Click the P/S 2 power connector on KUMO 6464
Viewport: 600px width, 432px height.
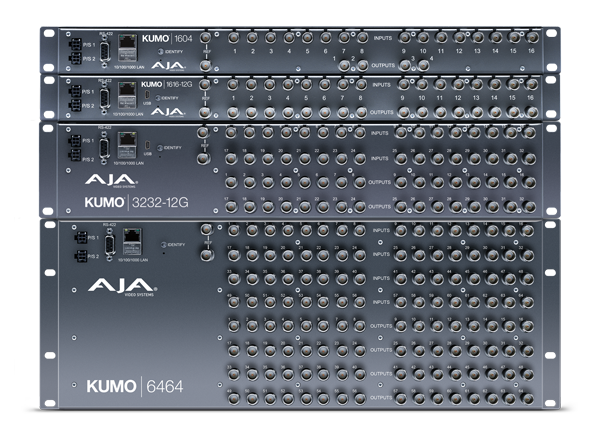pos(78,256)
